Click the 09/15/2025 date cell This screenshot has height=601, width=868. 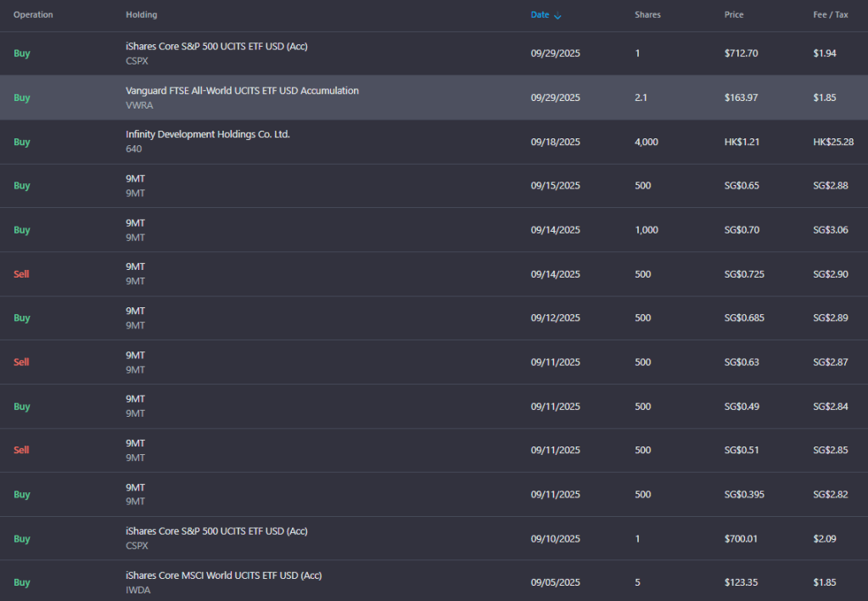(555, 186)
